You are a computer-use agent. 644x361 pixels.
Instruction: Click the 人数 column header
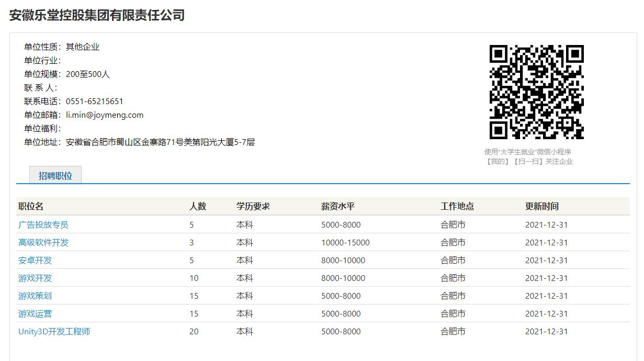pyautogui.click(x=198, y=207)
